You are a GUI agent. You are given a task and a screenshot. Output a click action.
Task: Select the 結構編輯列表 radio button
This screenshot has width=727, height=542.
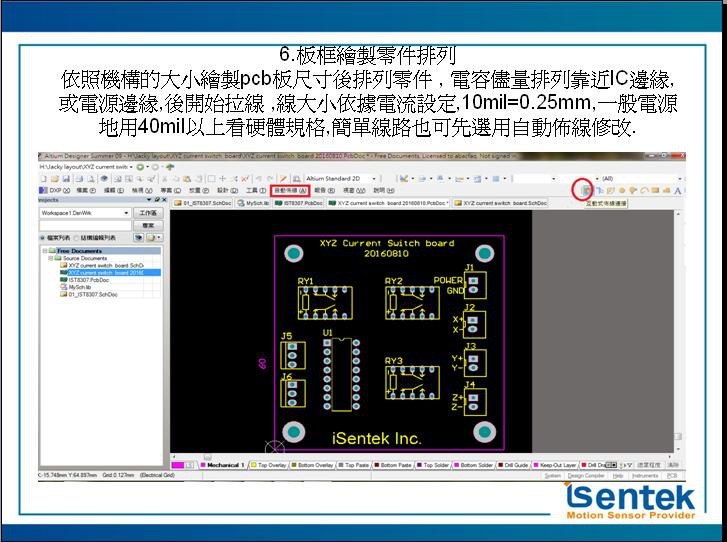[77, 238]
